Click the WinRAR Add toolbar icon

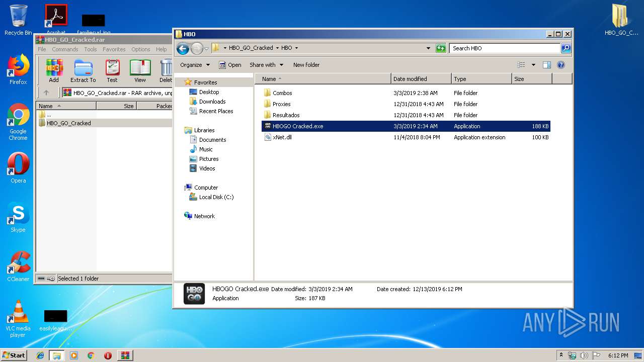pyautogui.click(x=54, y=71)
